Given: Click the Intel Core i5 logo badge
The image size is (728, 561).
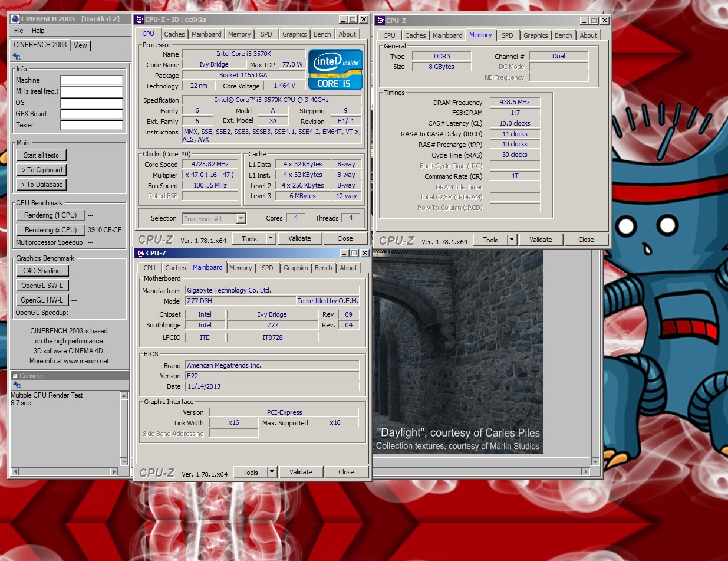Looking at the screenshot, I should [335, 70].
